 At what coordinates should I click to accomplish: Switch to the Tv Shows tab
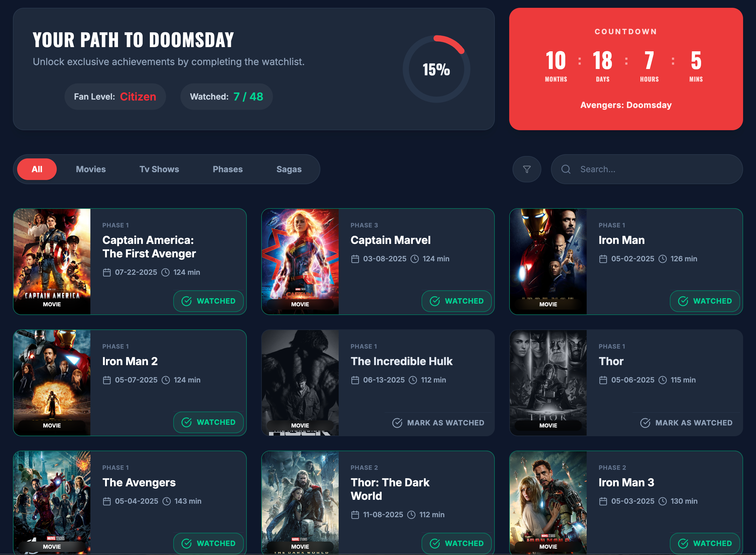point(159,169)
